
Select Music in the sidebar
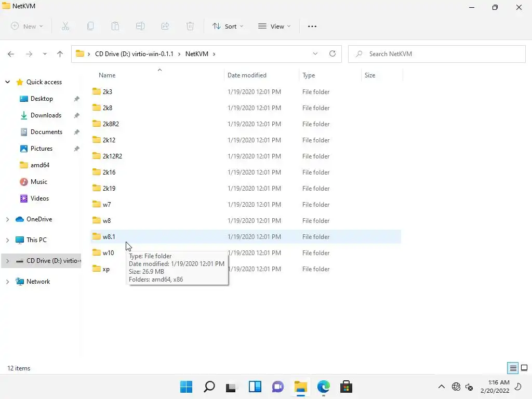click(x=38, y=182)
